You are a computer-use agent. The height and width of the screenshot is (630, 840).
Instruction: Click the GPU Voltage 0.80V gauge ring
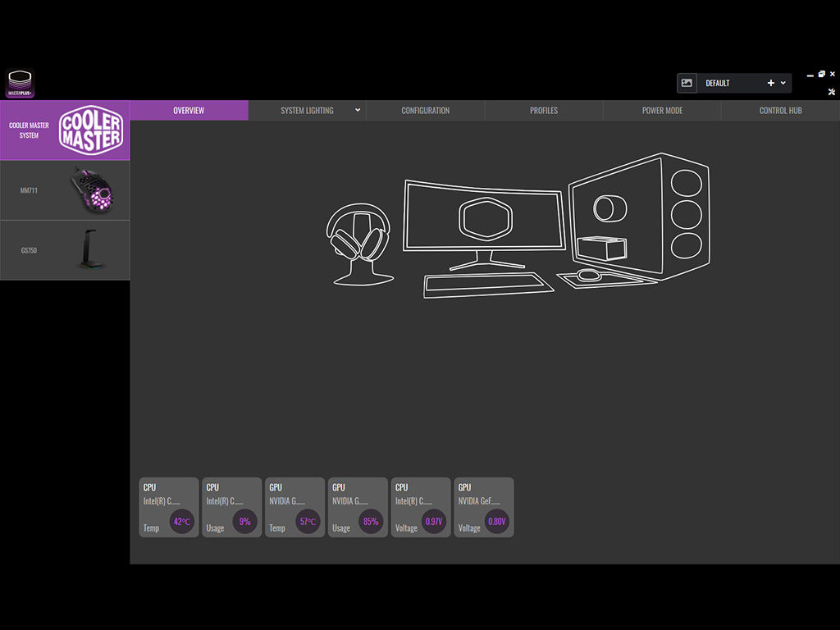tap(496, 521)
